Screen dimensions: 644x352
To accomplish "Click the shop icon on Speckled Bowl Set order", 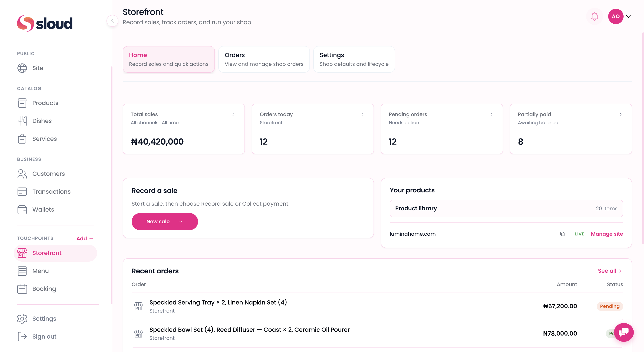I will tap(138, 333).
